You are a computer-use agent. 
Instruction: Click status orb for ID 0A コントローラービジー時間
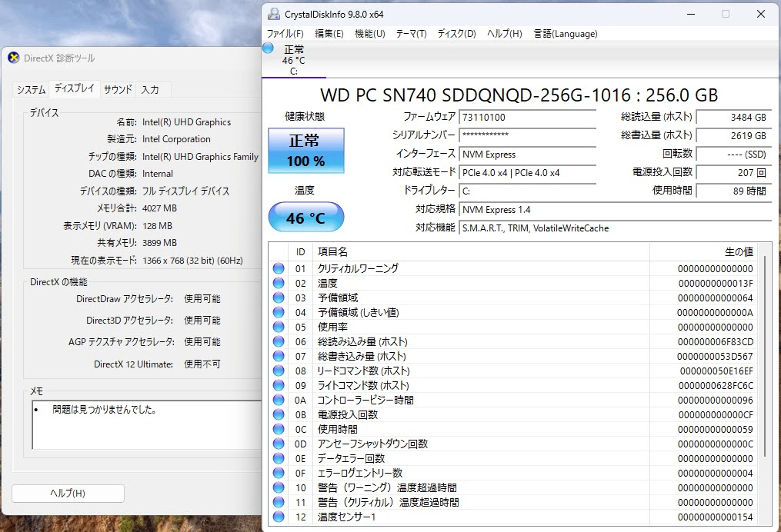pyautogui.click(x=279, y=400)
